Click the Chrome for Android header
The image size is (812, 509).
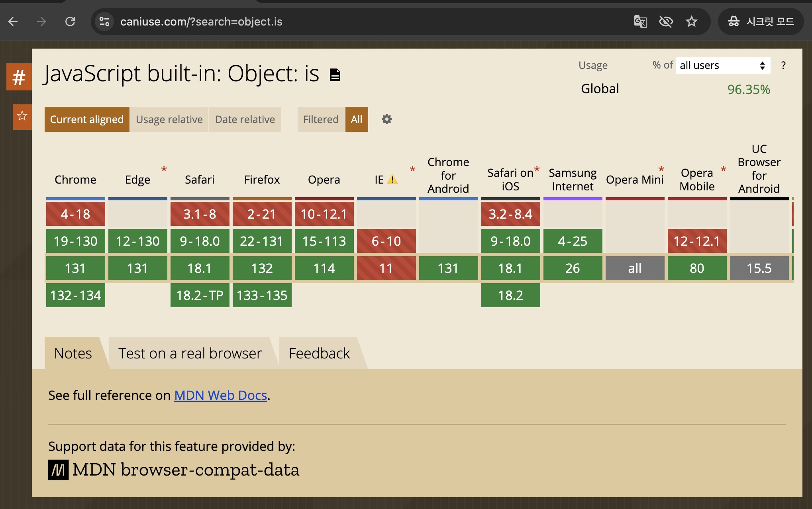pyautogui.click(x=448, y=175)
